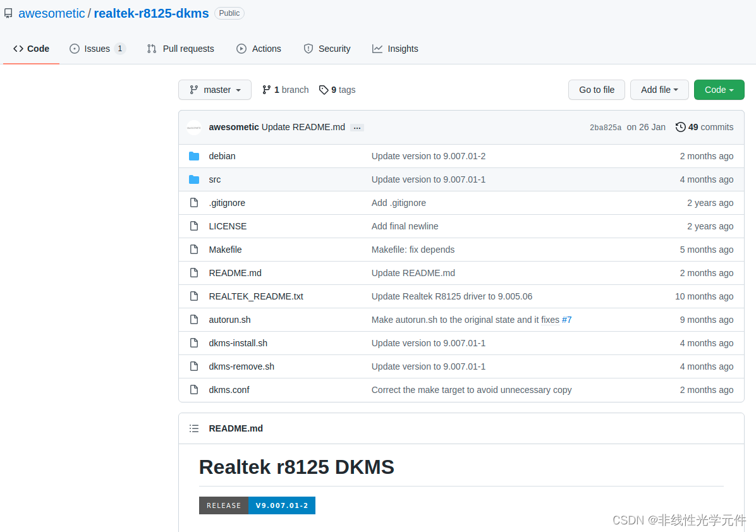Open the README table of contents list icon
This screenshot has width=756, height=532.
pyautogui.click(x=194, y=428)
